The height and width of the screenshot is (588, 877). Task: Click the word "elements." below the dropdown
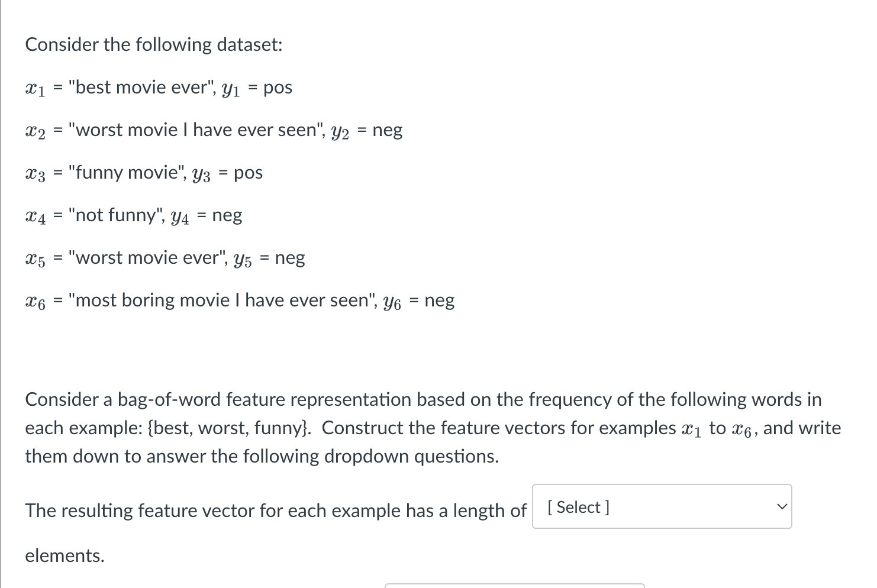(x=65, y=555)
